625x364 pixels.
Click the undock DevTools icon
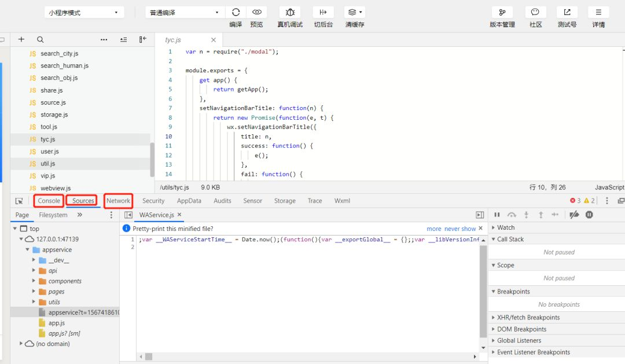(620, 201)
